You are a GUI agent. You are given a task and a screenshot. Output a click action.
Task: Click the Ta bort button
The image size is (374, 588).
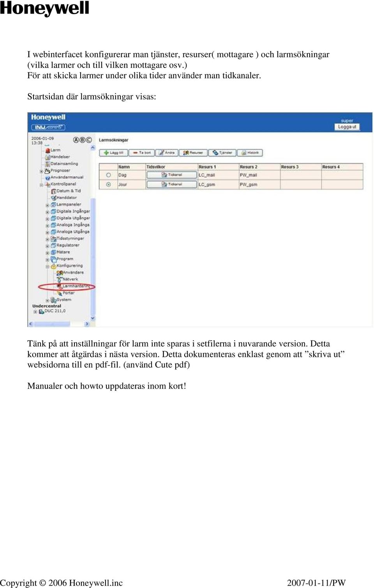(142, 153)
